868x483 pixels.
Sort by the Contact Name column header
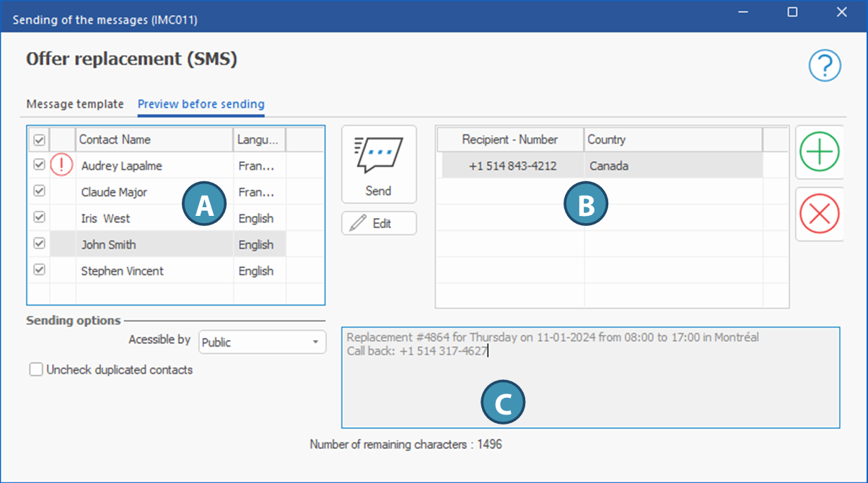click(154, 139)
